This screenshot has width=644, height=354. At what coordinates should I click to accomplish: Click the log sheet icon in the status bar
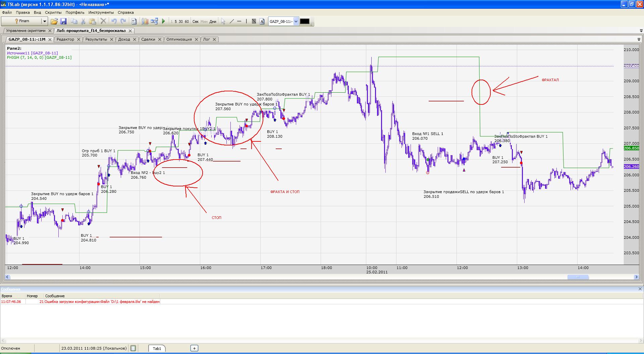coord(133,348)
